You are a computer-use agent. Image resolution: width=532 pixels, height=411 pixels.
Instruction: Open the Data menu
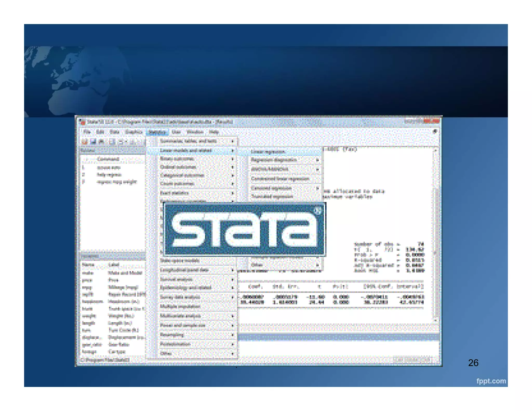115,132
